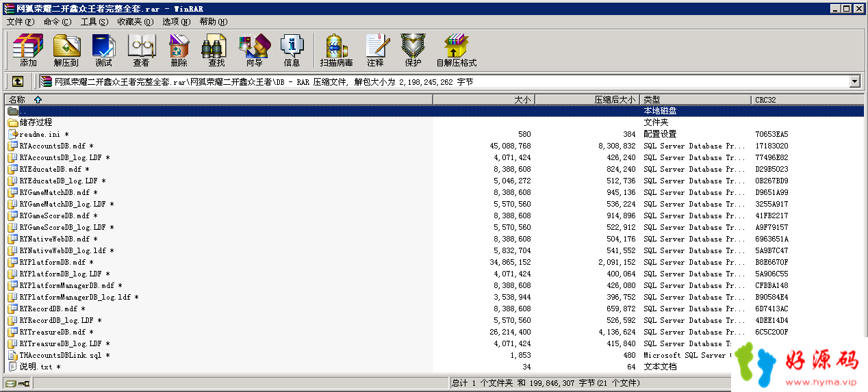The image size is (868, 392).
Task: Open the Favorites (收藏夹) menu
Action: [136, 22]
